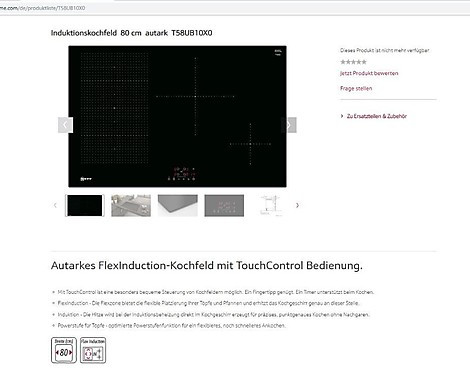The image size is (470, 370).
Task: Select the cooktop corner detail thumbnail
Action: point(178,205)
